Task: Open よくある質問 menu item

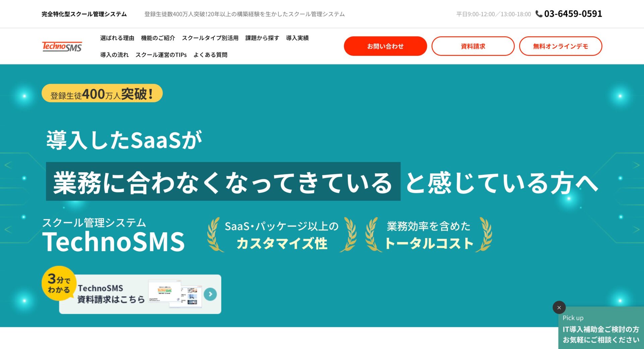Action: pos(210,55)
